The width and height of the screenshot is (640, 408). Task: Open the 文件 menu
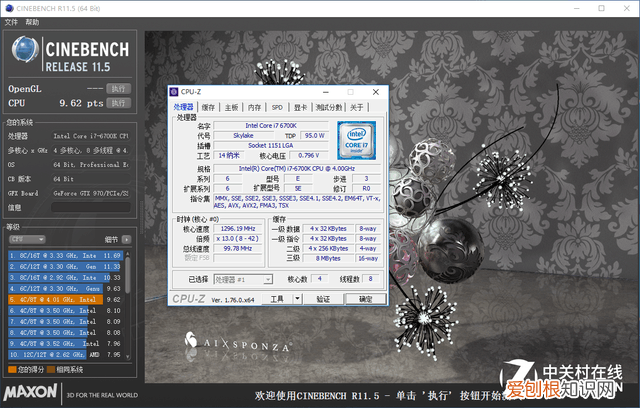11,22
